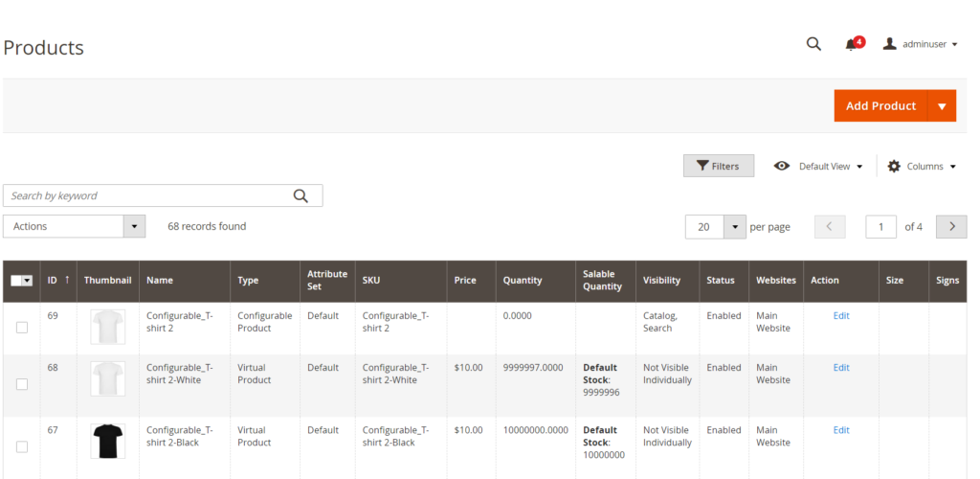Viewport: 980px width, 479px height.
Task: Check the row for product ID 67
Action: tap(22, 446)
